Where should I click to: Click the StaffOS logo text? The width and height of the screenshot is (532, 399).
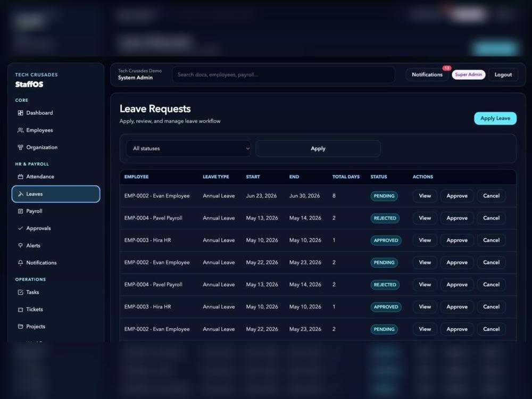[x=29, y=85]
